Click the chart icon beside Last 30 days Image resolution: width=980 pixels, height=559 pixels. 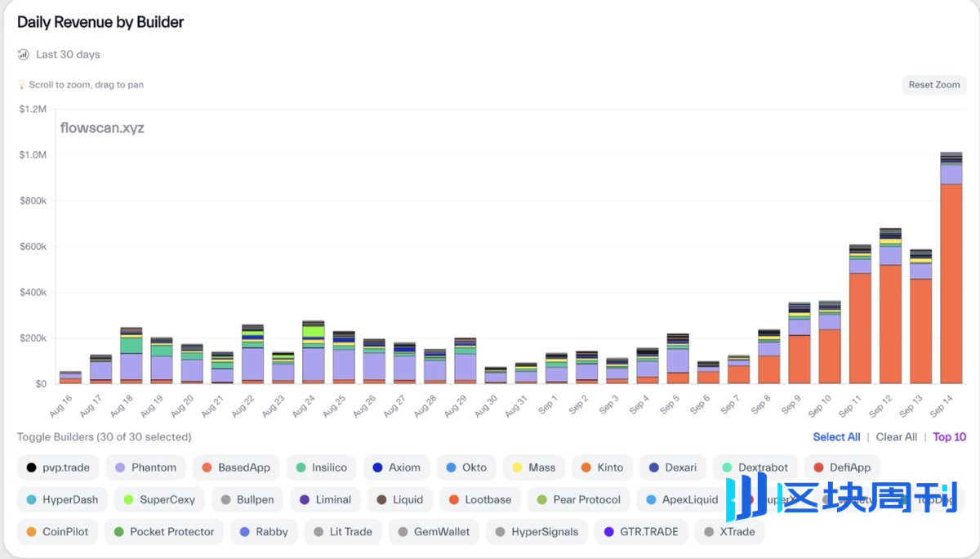click(x=24, y=55)
